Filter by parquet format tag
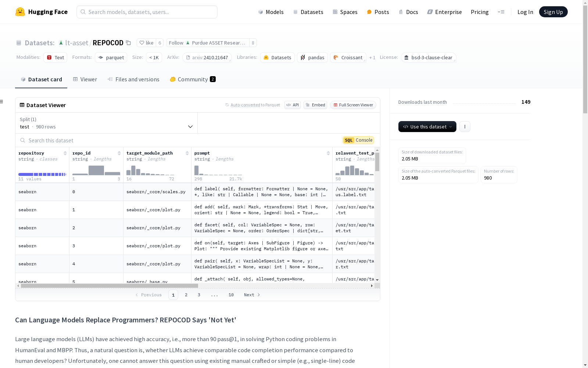The width and height of the screenshot is (588, 368). (x=111, y=57)
